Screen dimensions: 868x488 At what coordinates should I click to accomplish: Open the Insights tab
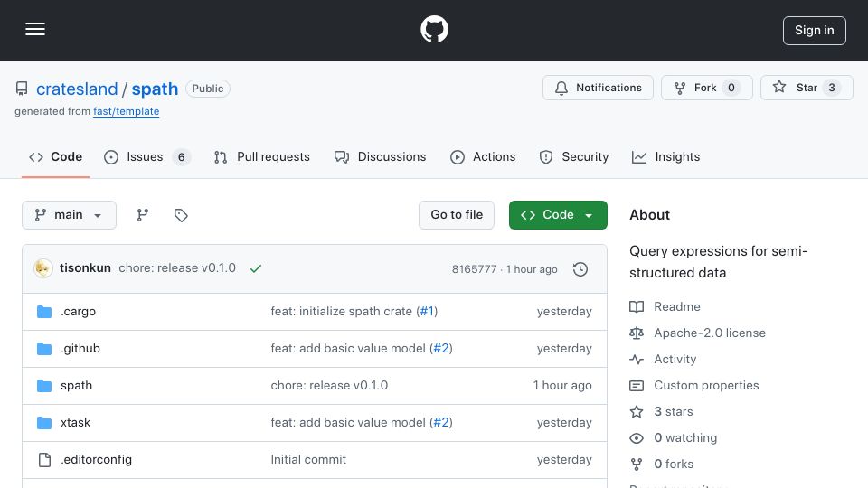[666, 157]
